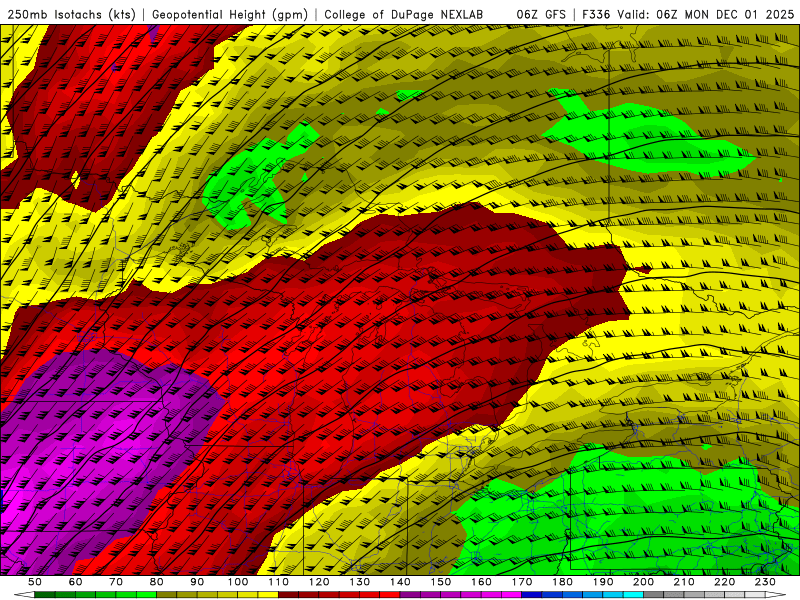Click the 180 scale number
800x600 pixels.
(562, 582)
